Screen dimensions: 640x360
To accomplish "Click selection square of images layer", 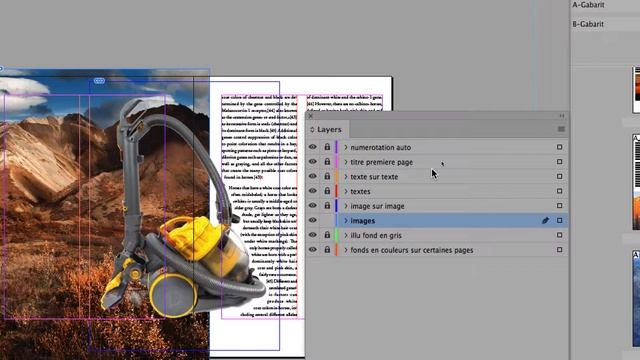I will (x=560, y=220).
